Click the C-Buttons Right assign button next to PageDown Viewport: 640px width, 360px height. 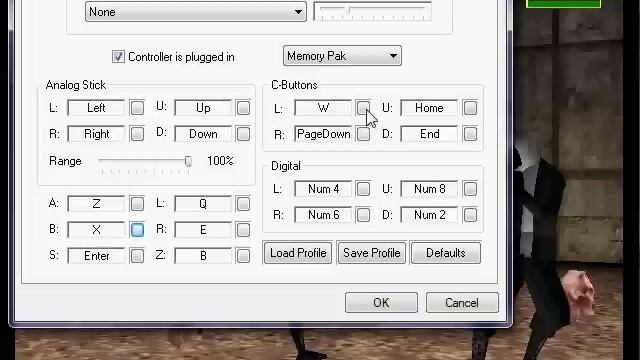point(363,134)
